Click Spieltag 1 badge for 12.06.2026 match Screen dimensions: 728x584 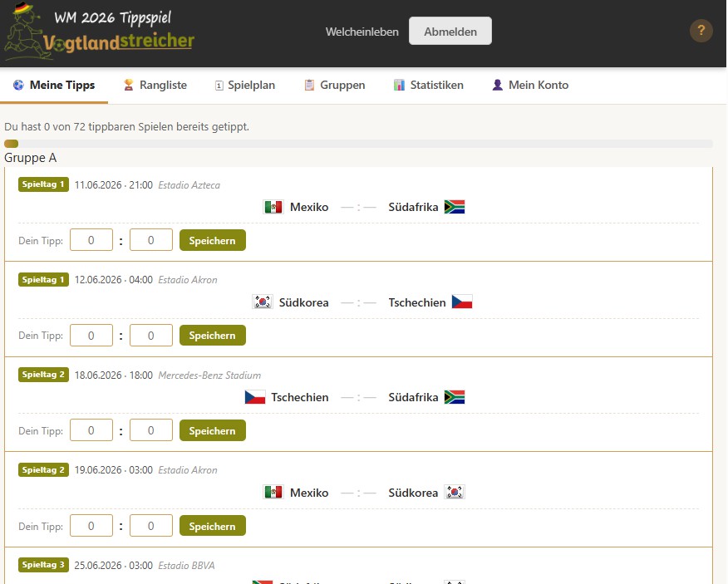(44, 279)
